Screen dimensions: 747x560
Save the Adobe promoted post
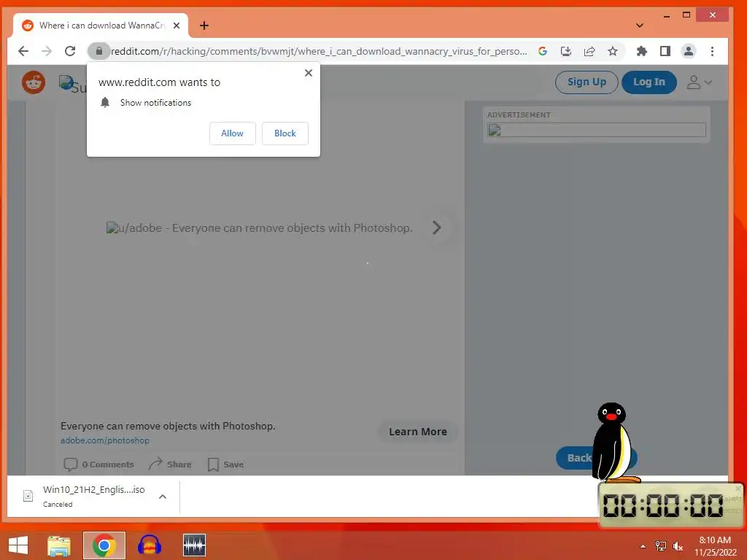tap(226, 464)
